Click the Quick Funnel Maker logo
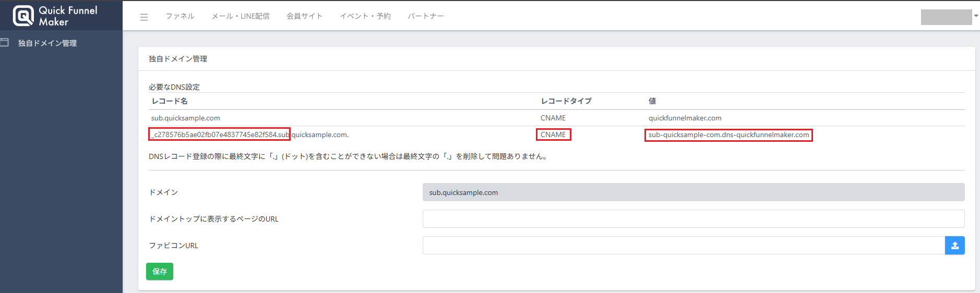 [x=55, y=16]
